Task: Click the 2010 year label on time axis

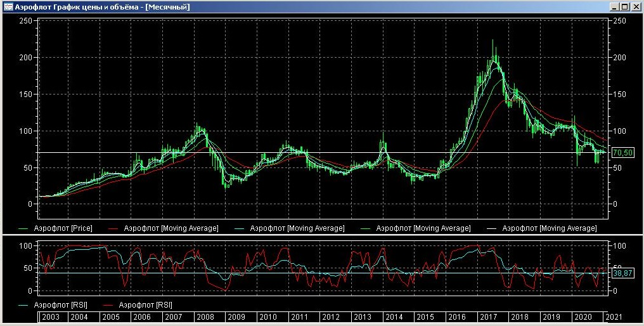Action: tap(267, 317)
